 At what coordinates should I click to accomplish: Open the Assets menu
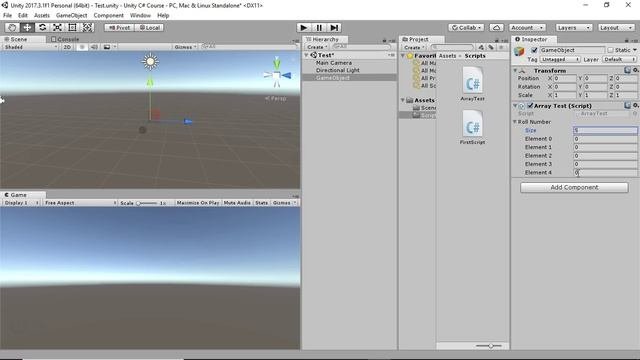(x=42, y=15)
